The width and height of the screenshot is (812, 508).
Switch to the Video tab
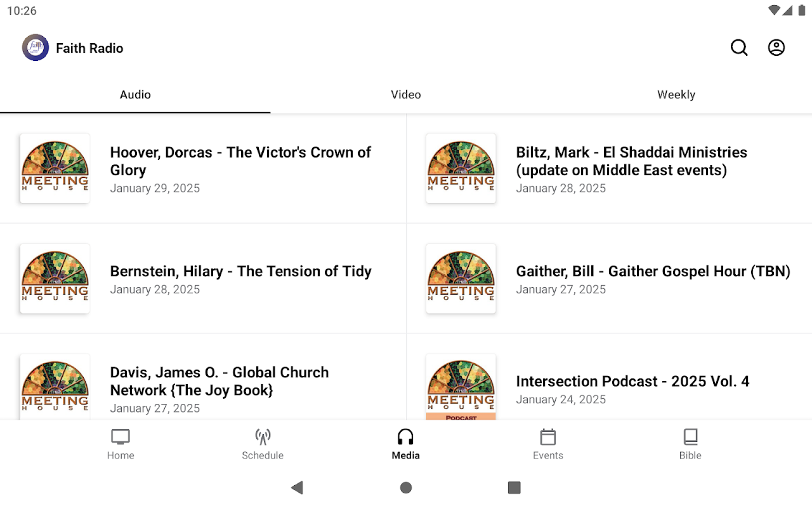(406, 95)
